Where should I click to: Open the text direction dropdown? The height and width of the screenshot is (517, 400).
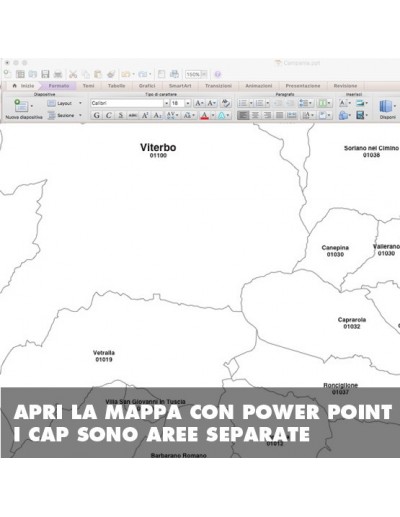307,115
